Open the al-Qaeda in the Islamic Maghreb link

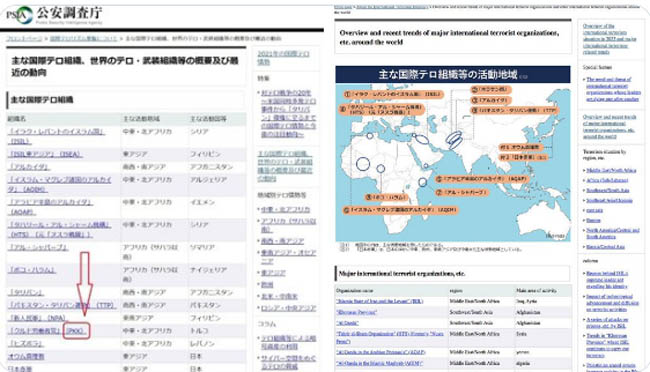tap(379, 363)
